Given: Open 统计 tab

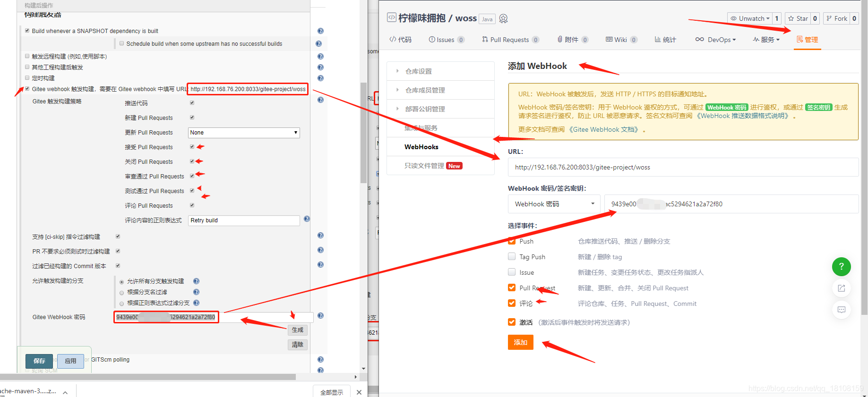Looking at the screenshot, I should [x=665, y=40].
